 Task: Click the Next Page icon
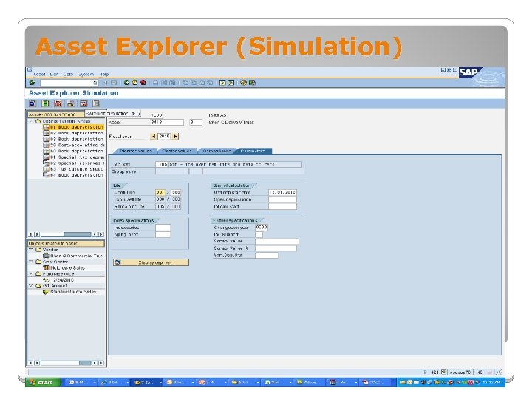[202, 83]
